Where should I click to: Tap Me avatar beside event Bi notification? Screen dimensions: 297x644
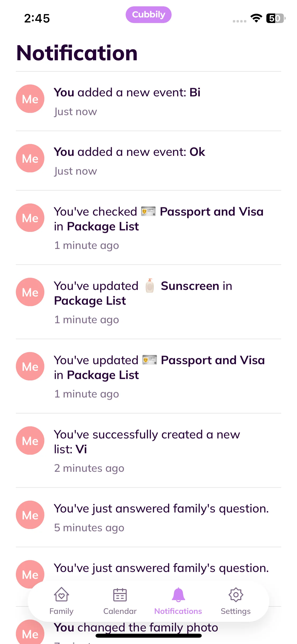tap(30, 99)
